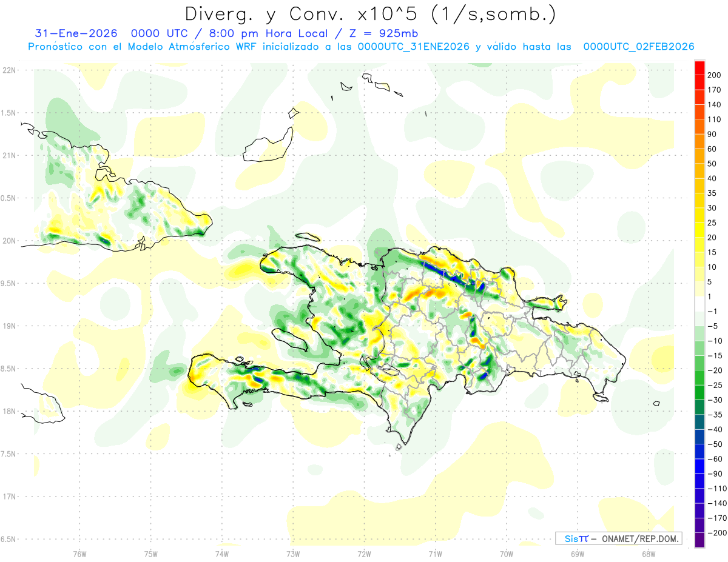Image resolution: width=728 pixels, height=562 pixels.
Task: Click the "76W" longitude label
Action: [x=79, y=554]
